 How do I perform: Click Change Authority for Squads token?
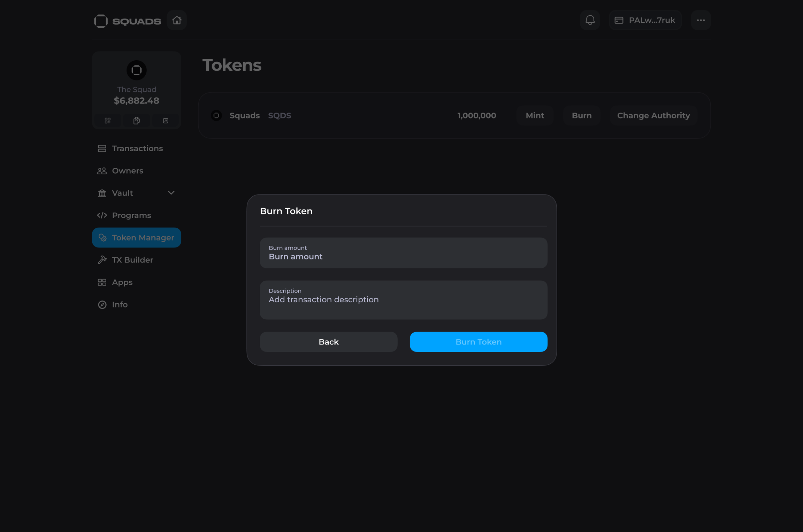[x=653, y=115]
